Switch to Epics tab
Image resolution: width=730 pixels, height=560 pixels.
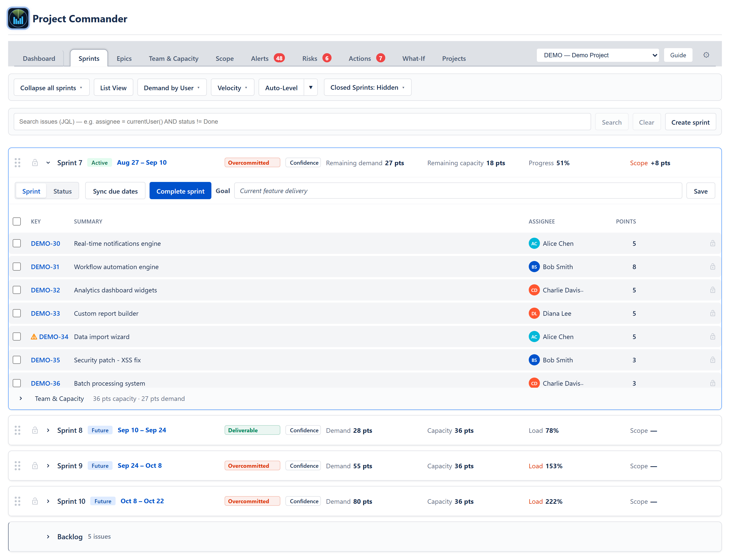pos(124,58)
